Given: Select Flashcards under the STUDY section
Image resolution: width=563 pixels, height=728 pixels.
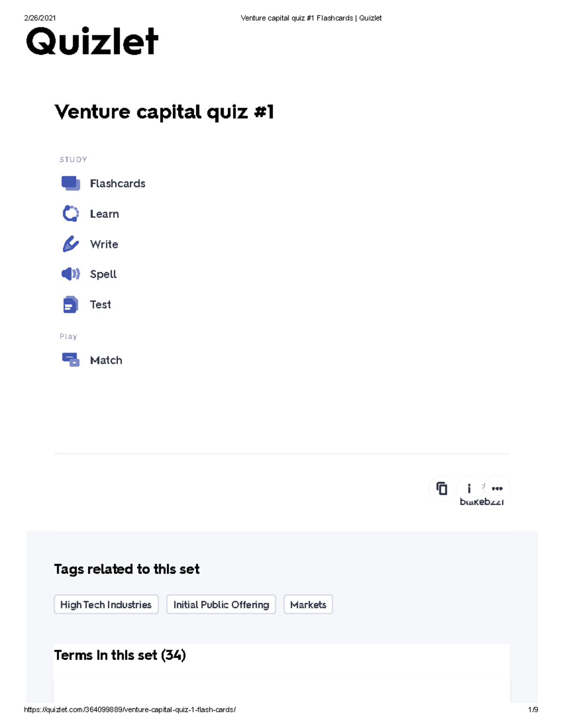Looking at the screenshot, I should [x=118, y=183].
